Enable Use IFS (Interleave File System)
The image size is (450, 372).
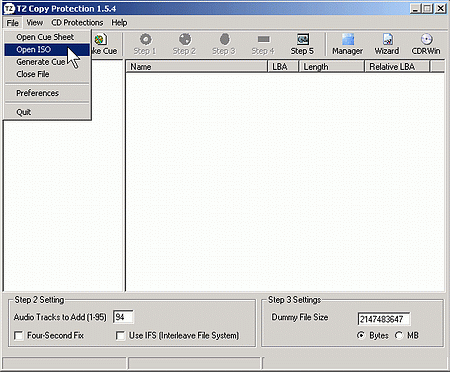(120, 336)
